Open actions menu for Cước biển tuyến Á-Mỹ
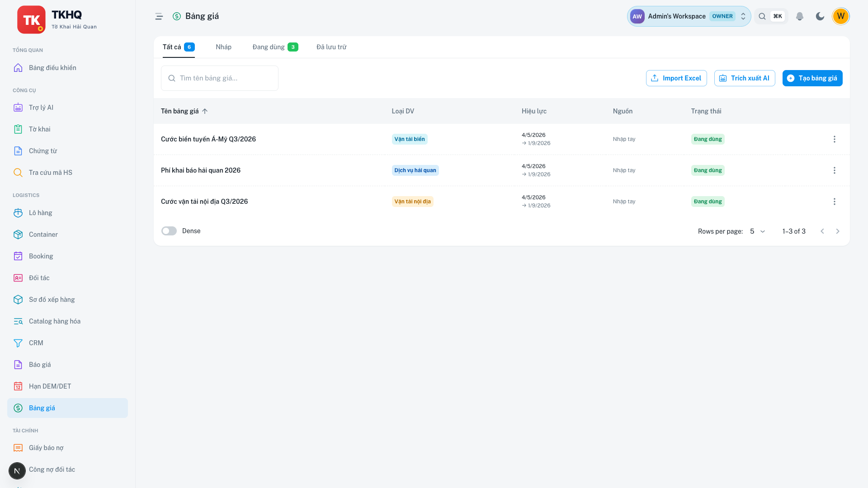This screenshot has height=488, width=868. click(x=834, y=139)
